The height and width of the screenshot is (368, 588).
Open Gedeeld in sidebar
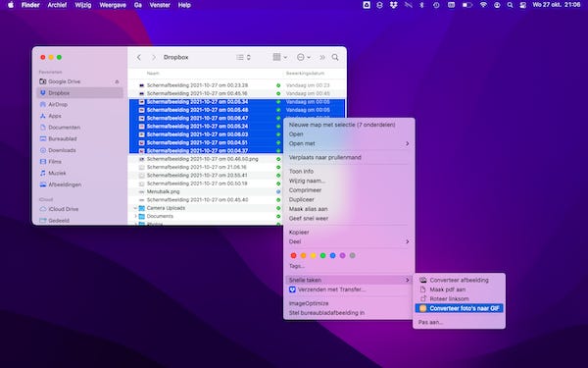coord(59,221)
